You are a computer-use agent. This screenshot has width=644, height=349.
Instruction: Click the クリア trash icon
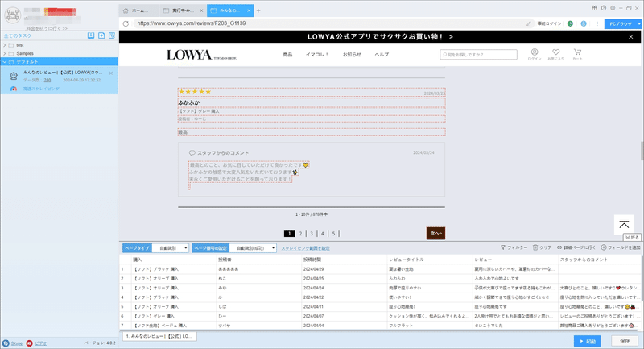[535, 247]
